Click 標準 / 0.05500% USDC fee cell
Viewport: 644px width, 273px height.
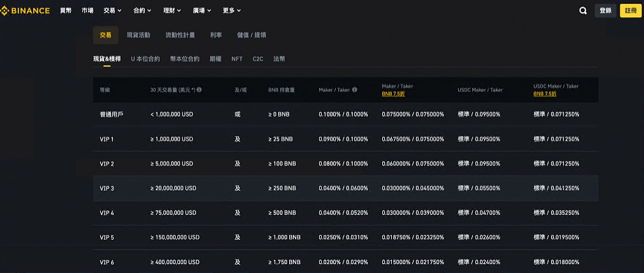[x=479, y=188]
